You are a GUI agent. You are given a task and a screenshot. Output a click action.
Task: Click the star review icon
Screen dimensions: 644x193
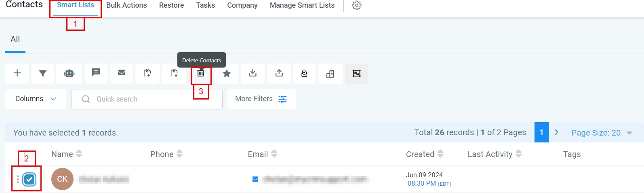tap(227, 73)
